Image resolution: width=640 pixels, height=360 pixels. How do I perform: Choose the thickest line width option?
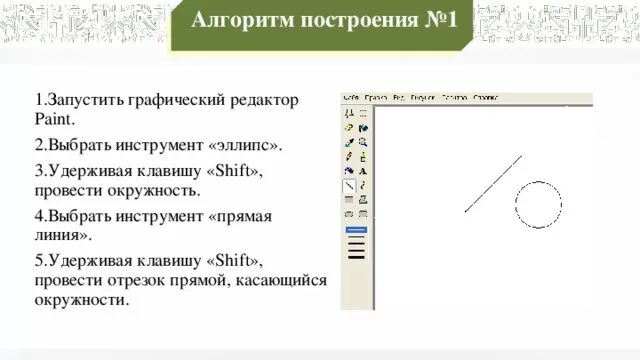pyautogui.click(x=356, y=257)
